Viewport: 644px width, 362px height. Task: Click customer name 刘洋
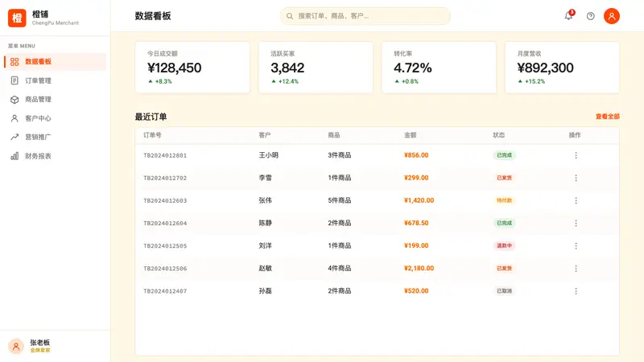[x=266, y=245]
